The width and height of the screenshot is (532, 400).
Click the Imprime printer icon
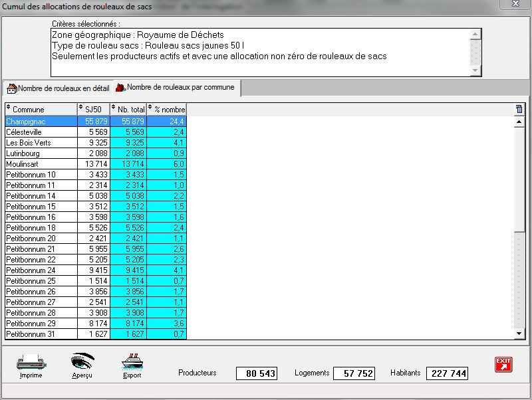(30, 361)
